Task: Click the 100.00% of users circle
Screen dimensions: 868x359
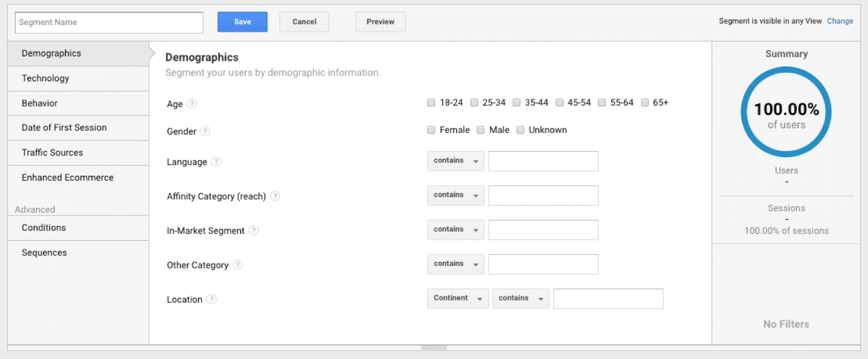Action: (786, 112)
